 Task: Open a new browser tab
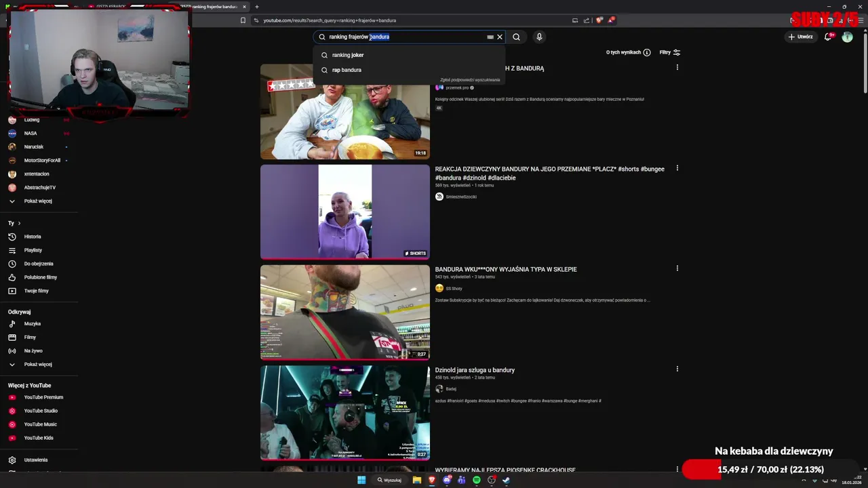[256, 7]
